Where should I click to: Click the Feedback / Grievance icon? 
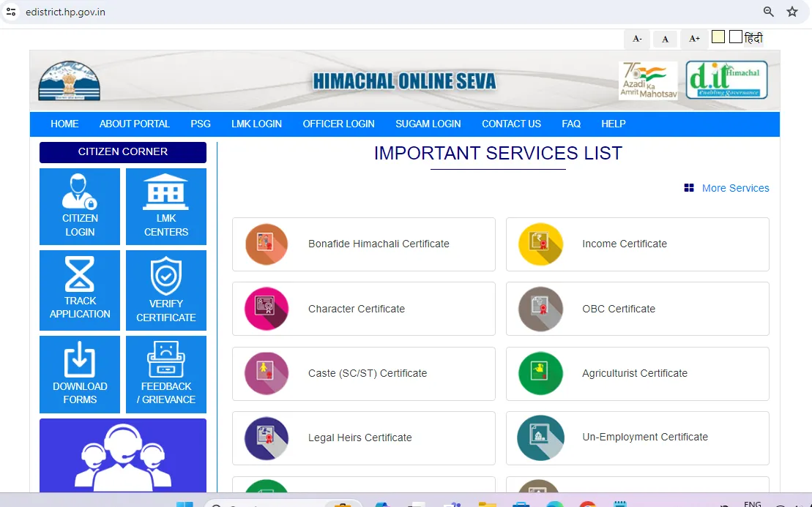pyautogui.click(x=165, y=358)
